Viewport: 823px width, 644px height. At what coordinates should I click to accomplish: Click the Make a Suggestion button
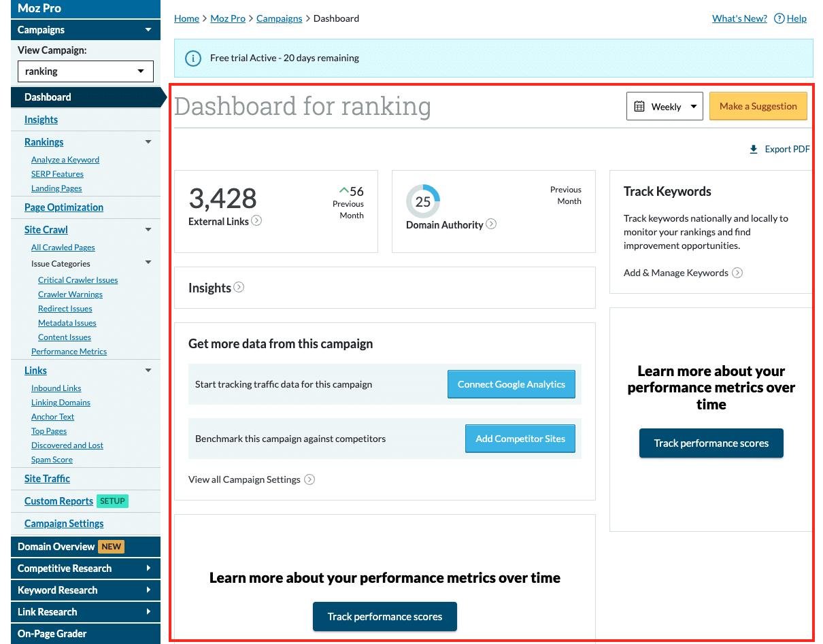pos(758,107)
